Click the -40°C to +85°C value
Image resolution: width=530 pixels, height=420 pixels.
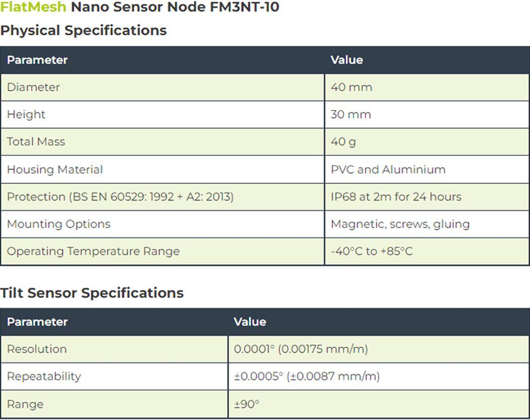point(372,251)
